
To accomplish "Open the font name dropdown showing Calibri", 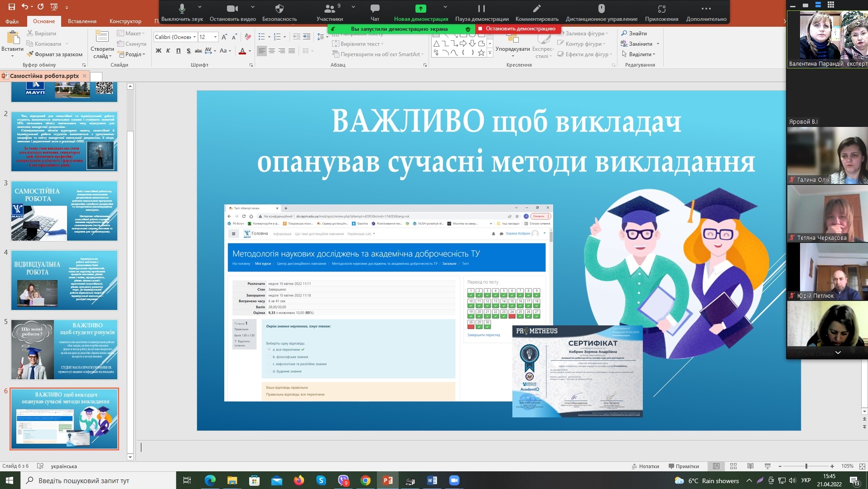I will [x=195, y=37].
